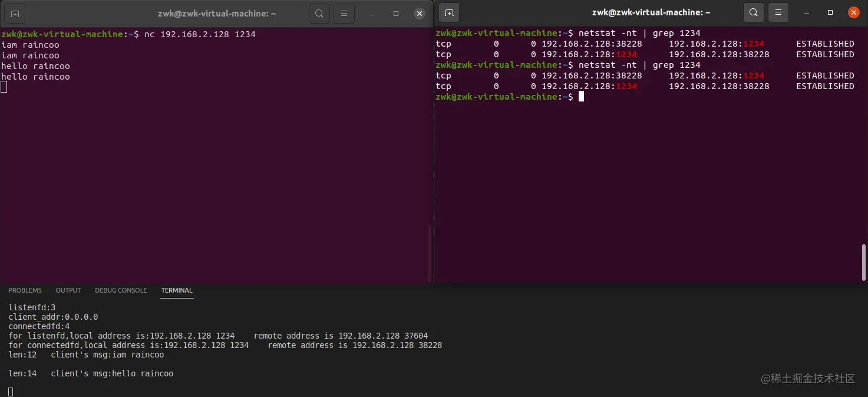Click the cursor block in left terminal
The width and height of the screenshot is (868, 397).
pyautogui.click(x=4, y=87)
